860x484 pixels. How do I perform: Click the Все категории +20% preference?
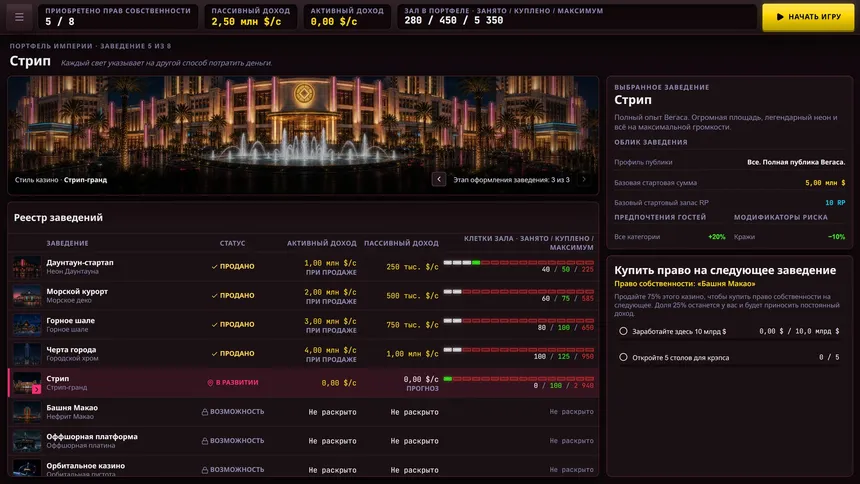[x=670, y=237]
